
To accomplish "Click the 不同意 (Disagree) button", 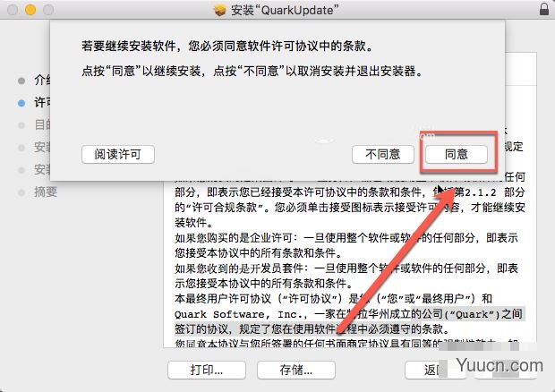I will 382,154.
